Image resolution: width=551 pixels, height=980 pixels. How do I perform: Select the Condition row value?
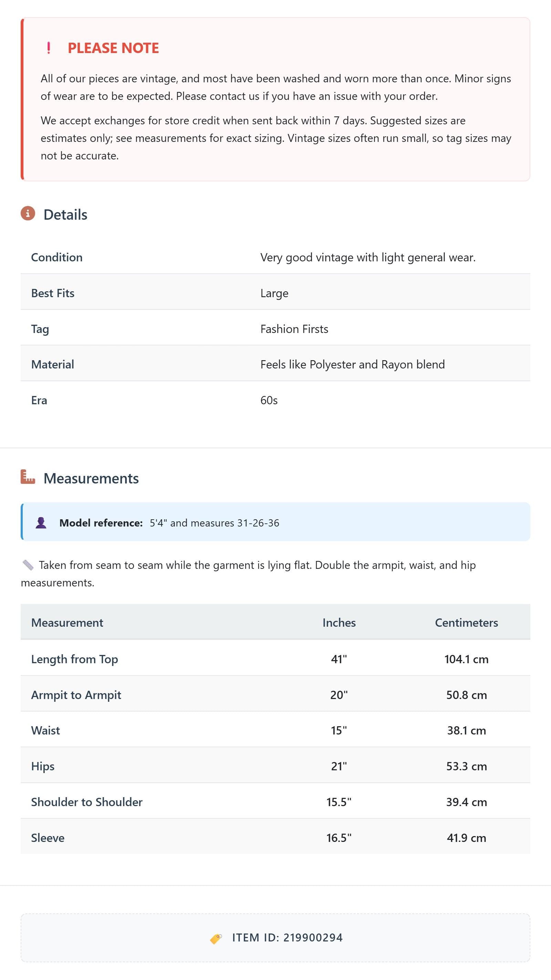pos(368,258)
